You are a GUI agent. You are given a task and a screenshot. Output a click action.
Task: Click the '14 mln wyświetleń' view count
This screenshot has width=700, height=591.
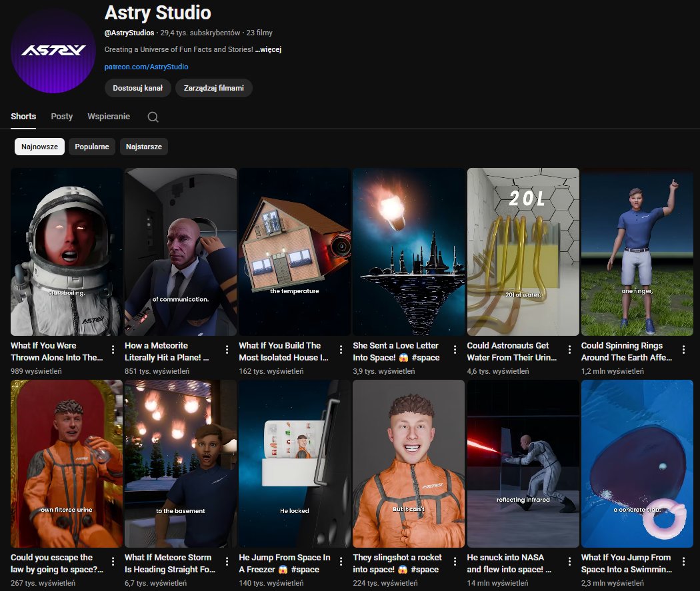497,583
